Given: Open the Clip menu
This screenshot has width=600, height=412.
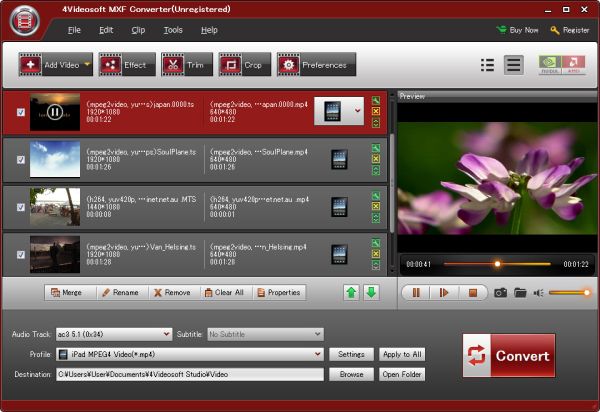Looking at the screenshot, I should pyautogui.click(x=138, y=30).
